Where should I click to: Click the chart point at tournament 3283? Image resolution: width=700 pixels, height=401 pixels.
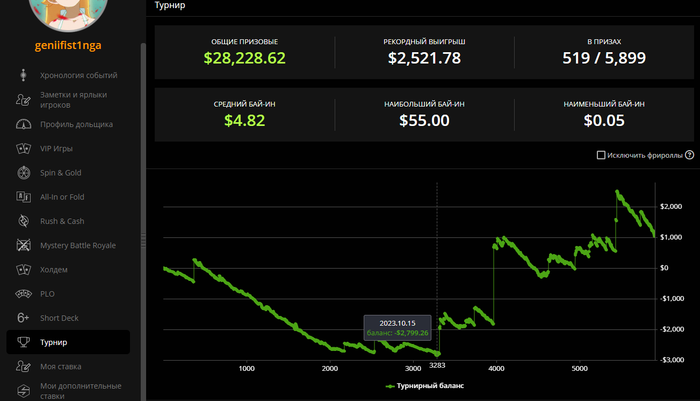tap(437, 354)
